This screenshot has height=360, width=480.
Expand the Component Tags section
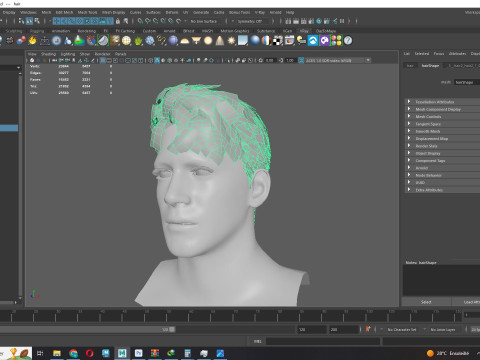442,160
